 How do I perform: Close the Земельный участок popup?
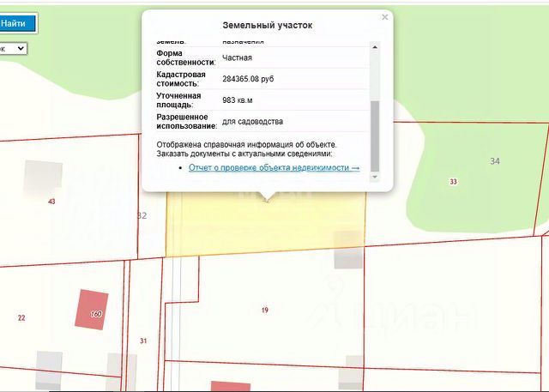[x=385, y=17]
